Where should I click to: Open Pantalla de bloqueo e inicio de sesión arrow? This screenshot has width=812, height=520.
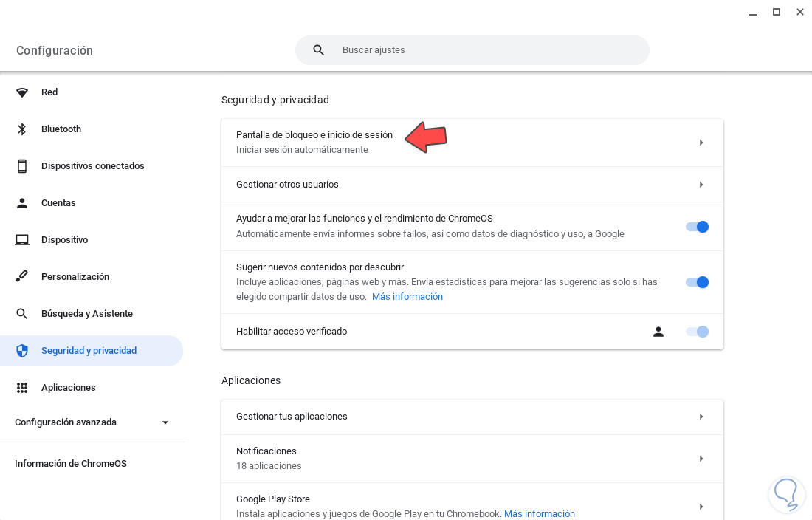click(x=701, y=143)
